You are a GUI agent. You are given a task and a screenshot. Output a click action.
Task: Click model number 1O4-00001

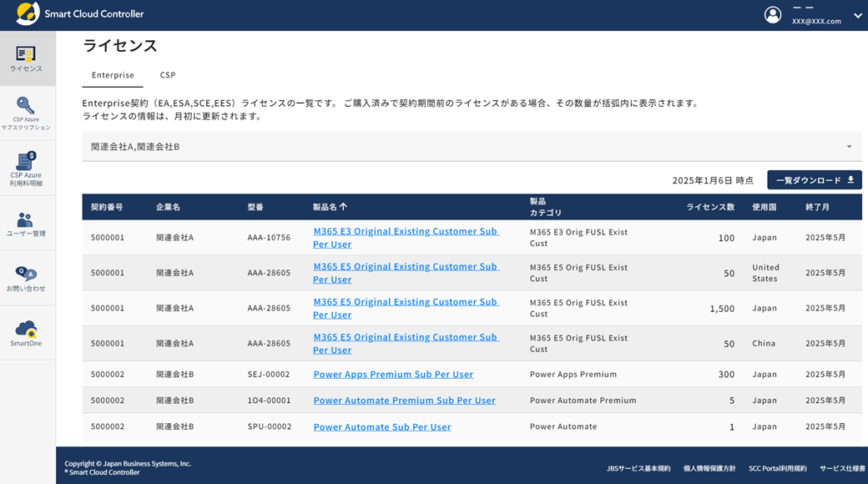(x=269, y=401)
